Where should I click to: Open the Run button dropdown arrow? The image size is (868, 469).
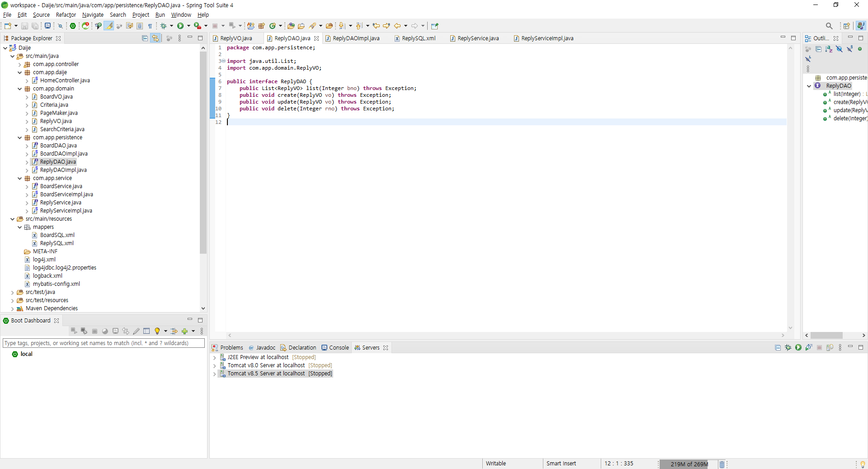coord(189,26)
